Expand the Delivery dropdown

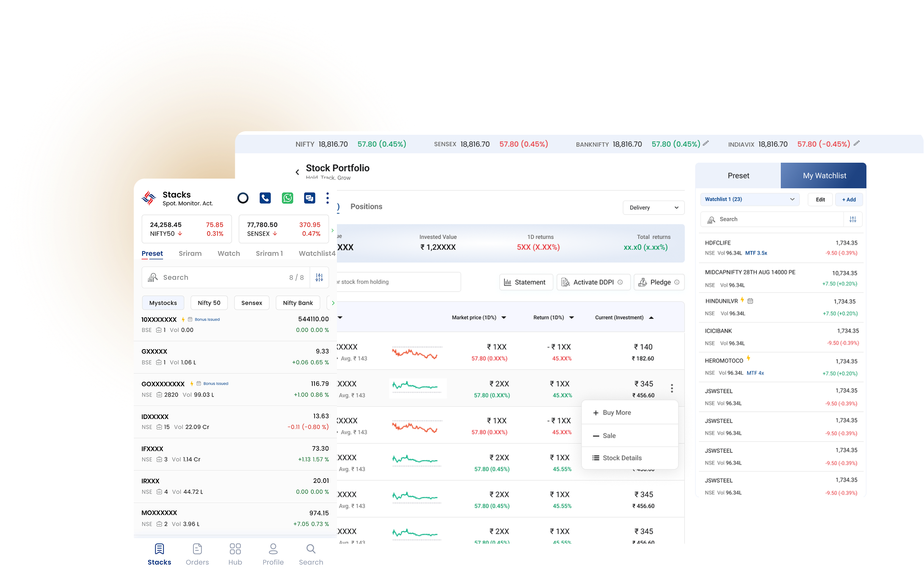click(654, 207)
